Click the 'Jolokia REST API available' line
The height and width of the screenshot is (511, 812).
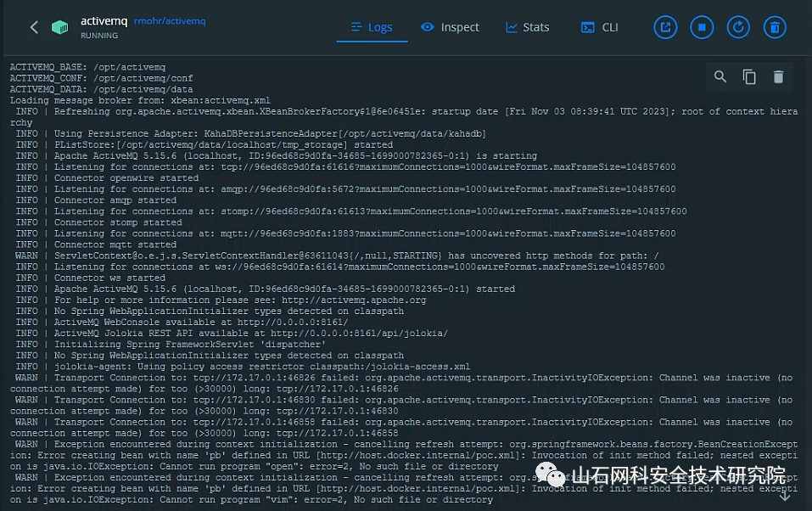tap(232, 334)
